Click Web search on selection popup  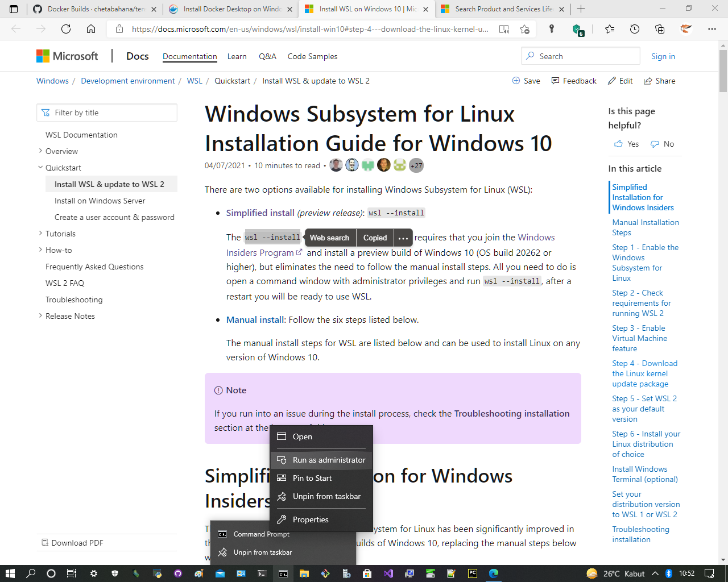329,238
